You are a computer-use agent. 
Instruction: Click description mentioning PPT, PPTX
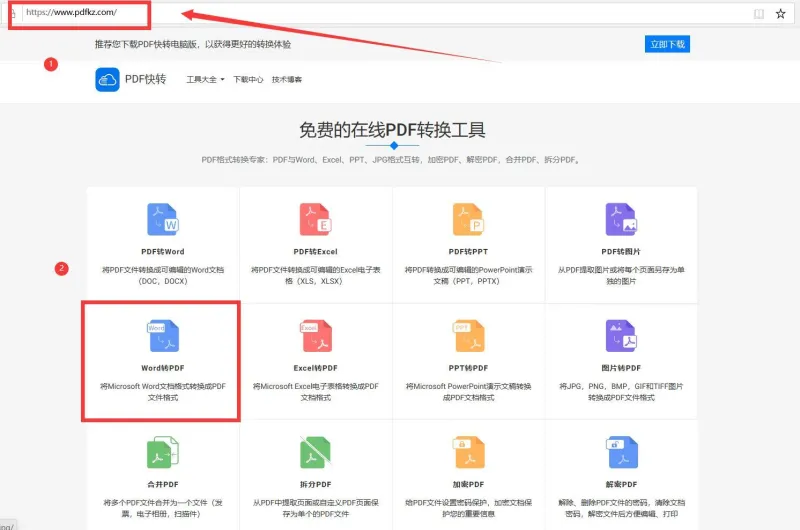(468, 275)
